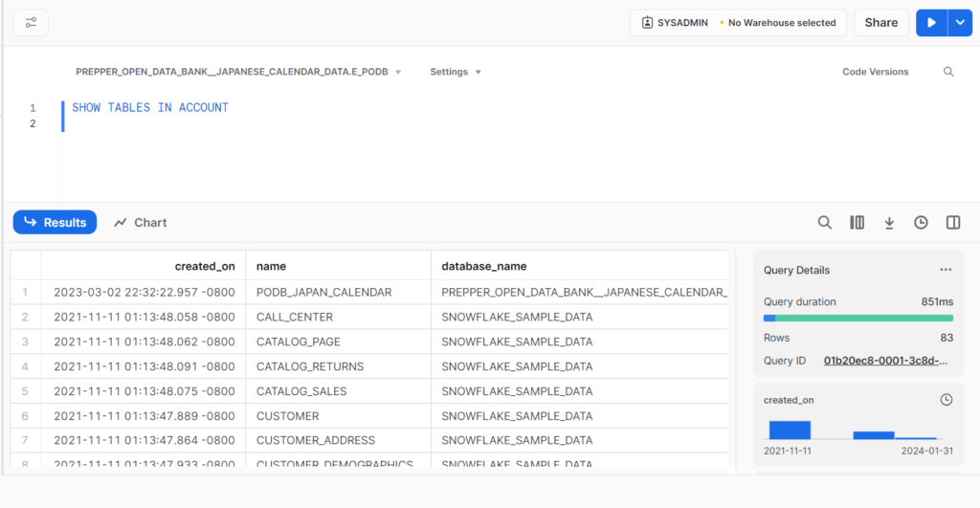Expand the Settings dropdown
980x508 pixels.
coord(456,72)
